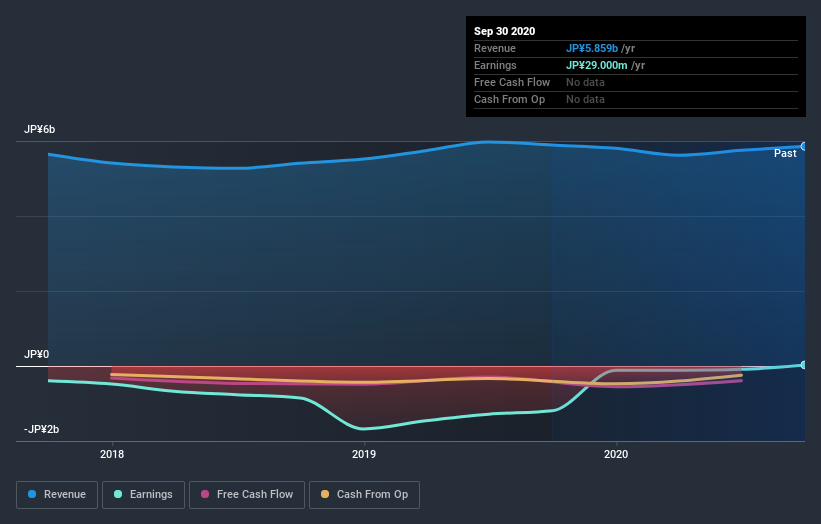821x524 pixels.
Task: Click the -JP¥2b y-axis label
Action: pos(41,429)
